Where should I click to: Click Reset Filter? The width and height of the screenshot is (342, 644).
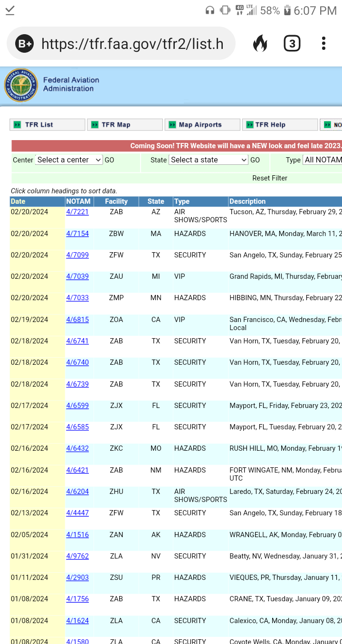coord(270,178)
